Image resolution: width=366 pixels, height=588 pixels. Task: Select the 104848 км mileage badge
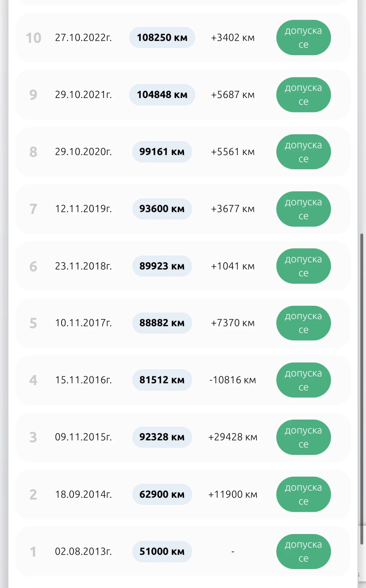[x=162, y=95]
